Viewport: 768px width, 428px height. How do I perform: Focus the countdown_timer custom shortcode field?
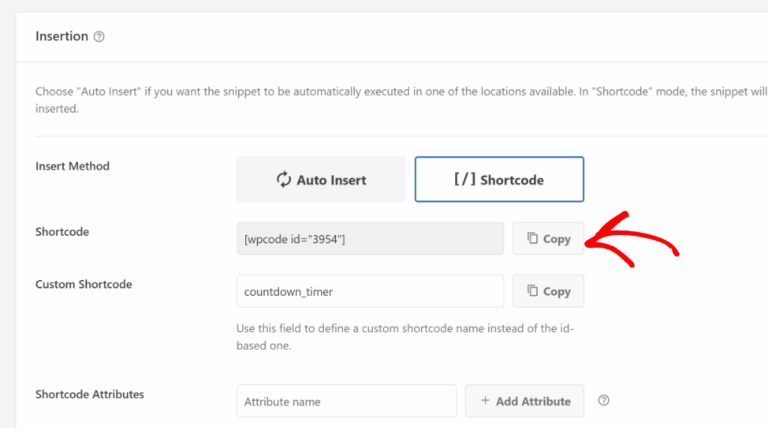tap(370, 291)
